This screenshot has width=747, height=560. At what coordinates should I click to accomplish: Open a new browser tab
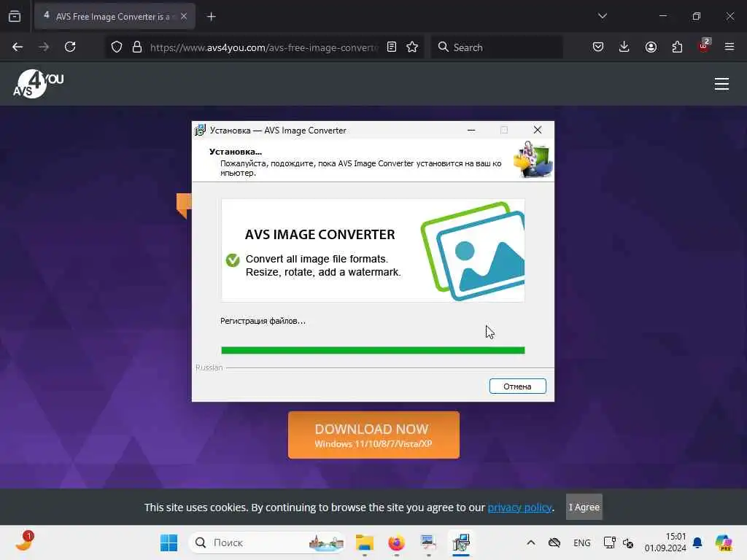(x=211, y=17)
